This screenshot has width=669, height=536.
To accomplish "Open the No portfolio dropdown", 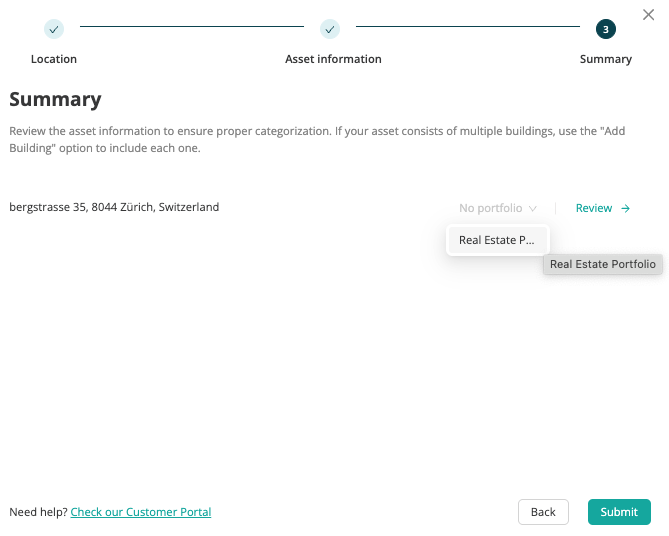I will point(497,208).
